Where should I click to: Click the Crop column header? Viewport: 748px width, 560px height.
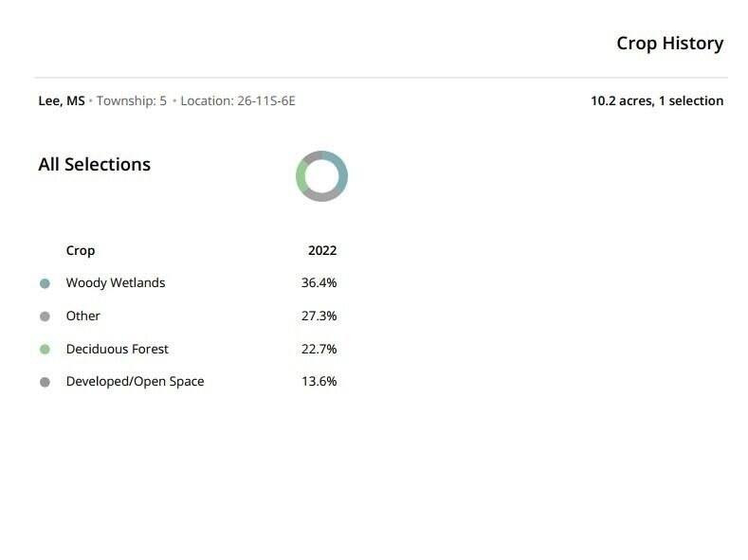coord(81,251)
